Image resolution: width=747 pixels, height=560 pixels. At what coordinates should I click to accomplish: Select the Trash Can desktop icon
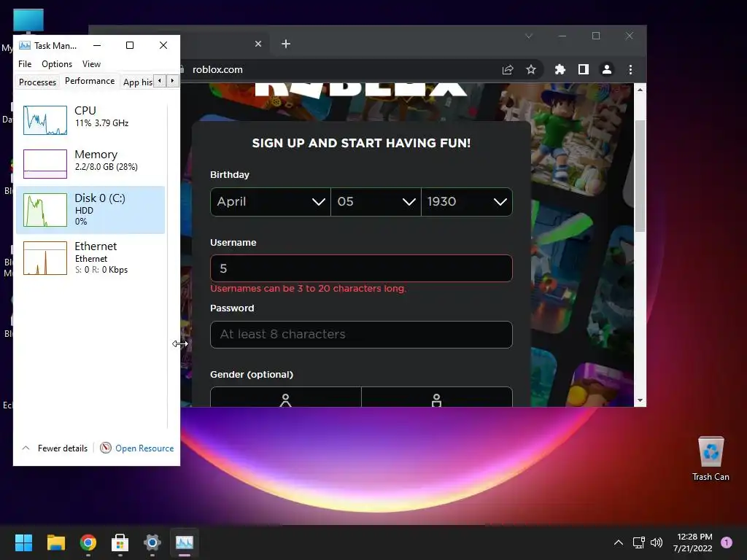(x=711, y=459)
